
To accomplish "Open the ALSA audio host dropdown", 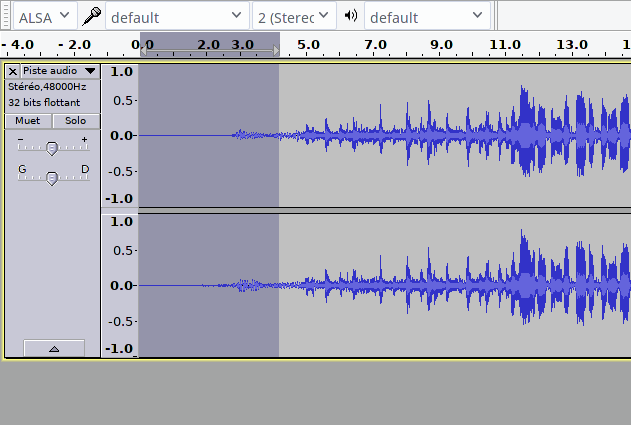I will (x=45, y=17).
